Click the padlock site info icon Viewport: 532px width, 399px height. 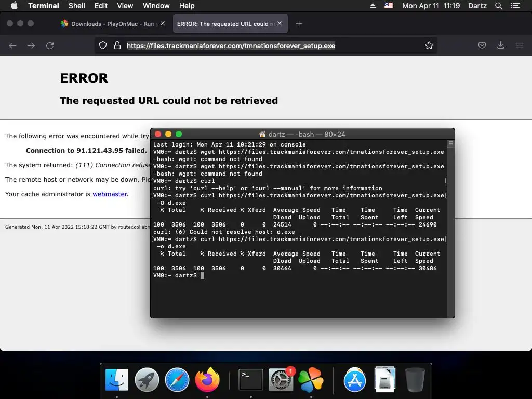pos(117,46)
